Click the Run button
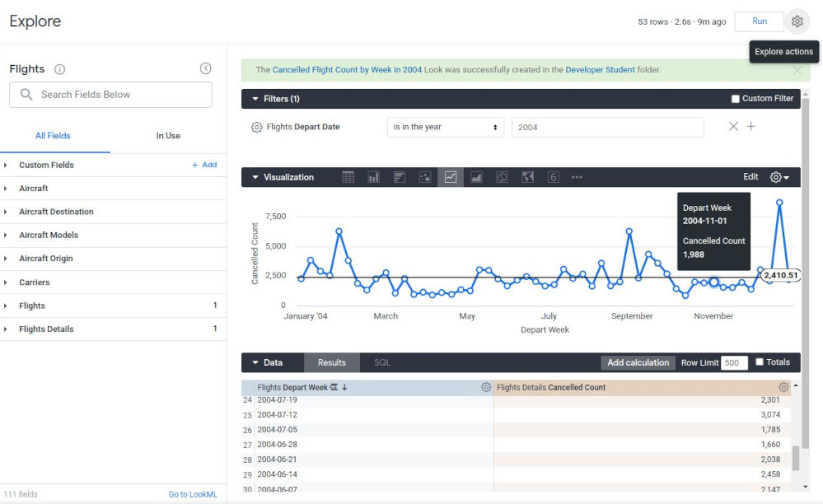823x504 pixels. (x=759, y=21)
